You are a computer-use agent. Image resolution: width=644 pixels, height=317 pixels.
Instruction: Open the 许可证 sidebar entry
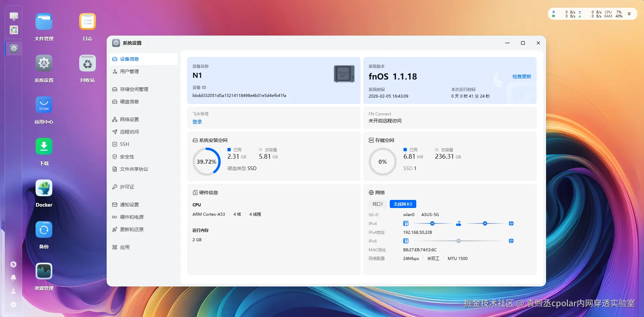point(144,187)
